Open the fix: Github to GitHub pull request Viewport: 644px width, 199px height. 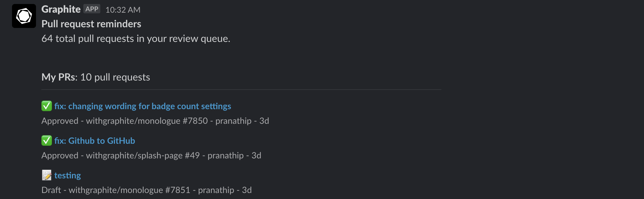(x=95, y=141)
